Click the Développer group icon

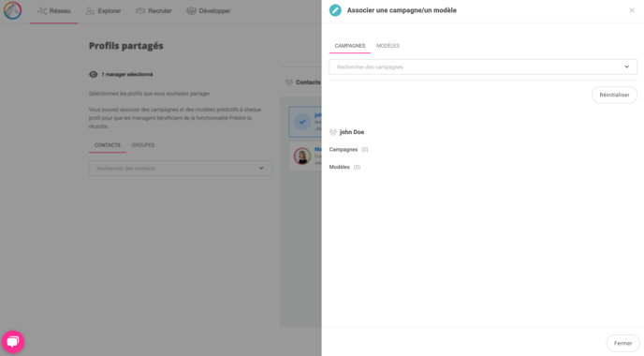(191, 11)
